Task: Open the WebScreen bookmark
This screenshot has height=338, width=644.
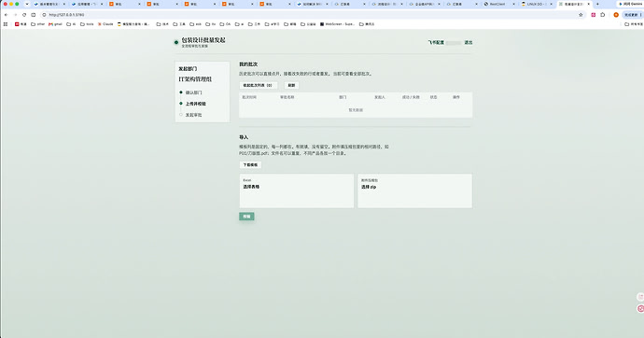Action: [x=337, y=24]
